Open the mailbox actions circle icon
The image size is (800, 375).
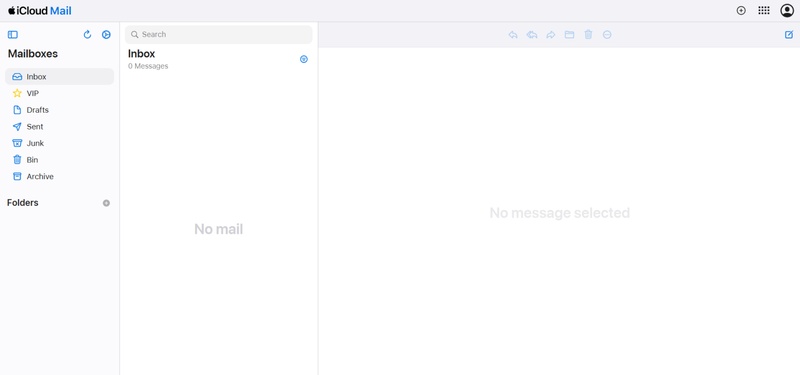tap(106, 35)
